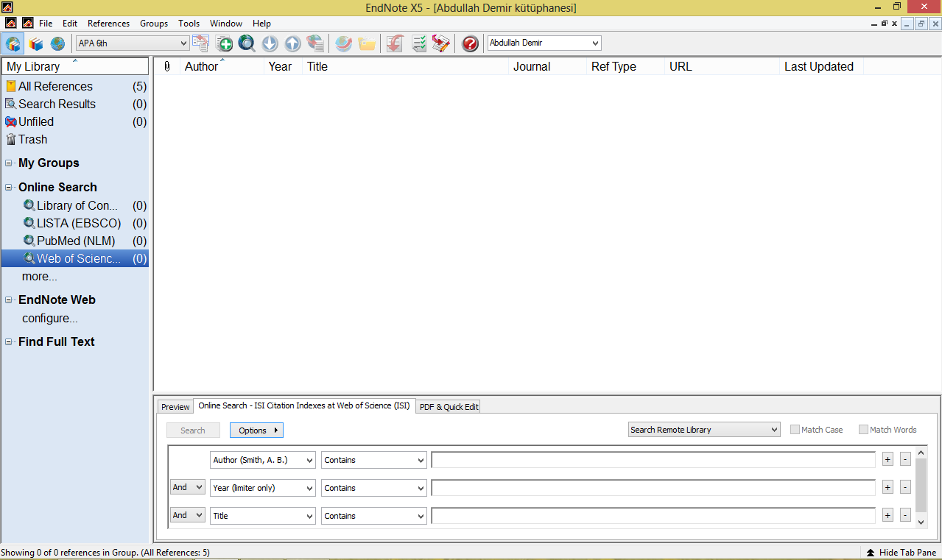
Task: Toggle the Match Case checkbox
Action: click(x=795, y=430)
